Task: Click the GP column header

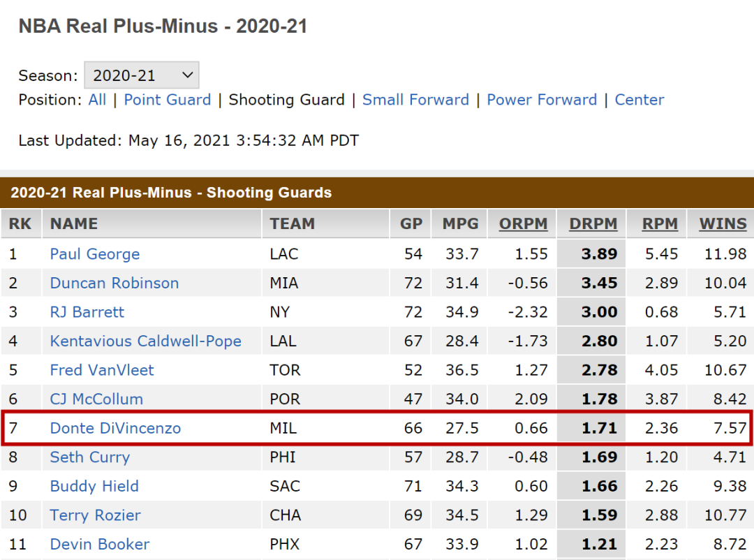Action: point(411,223)
